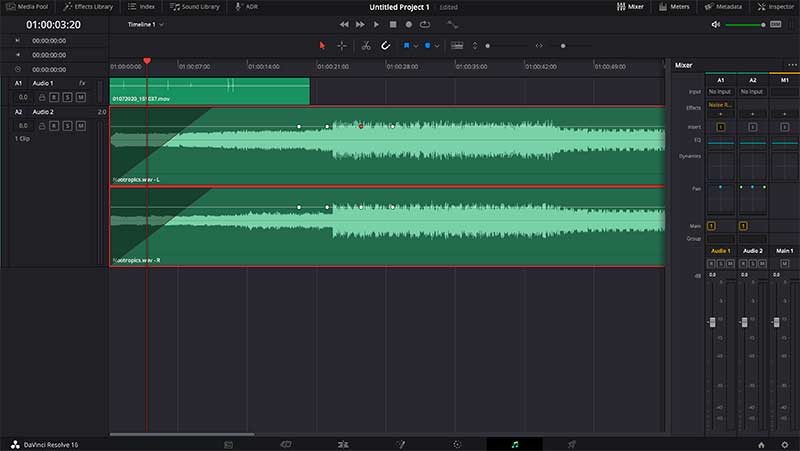Solo the Audio 1 track header
The height and width of the screenshot is (451, 800).
[x=68, y=97]
